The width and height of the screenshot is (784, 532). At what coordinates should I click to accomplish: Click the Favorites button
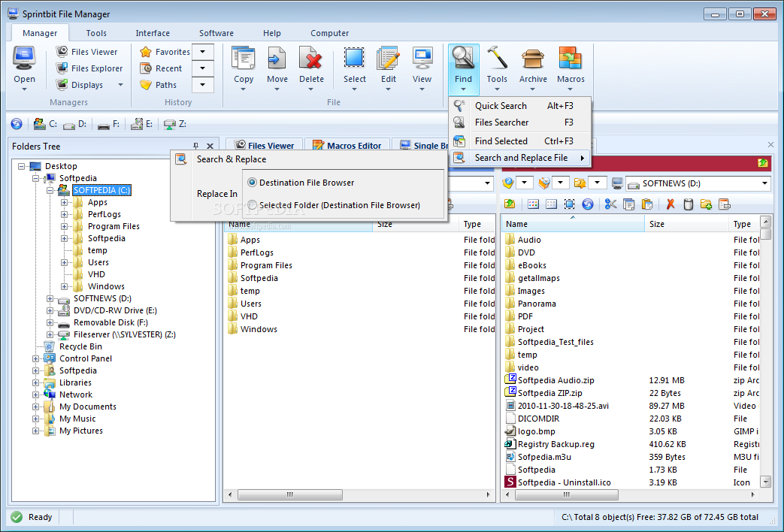[x=165, y=52]
